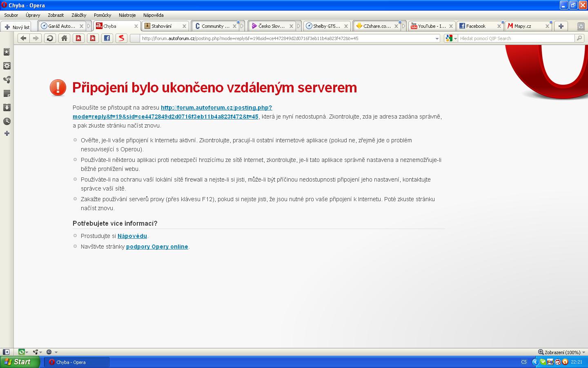
Task: Add a panel with the sidebar plus
Action: tap(7, 133)
